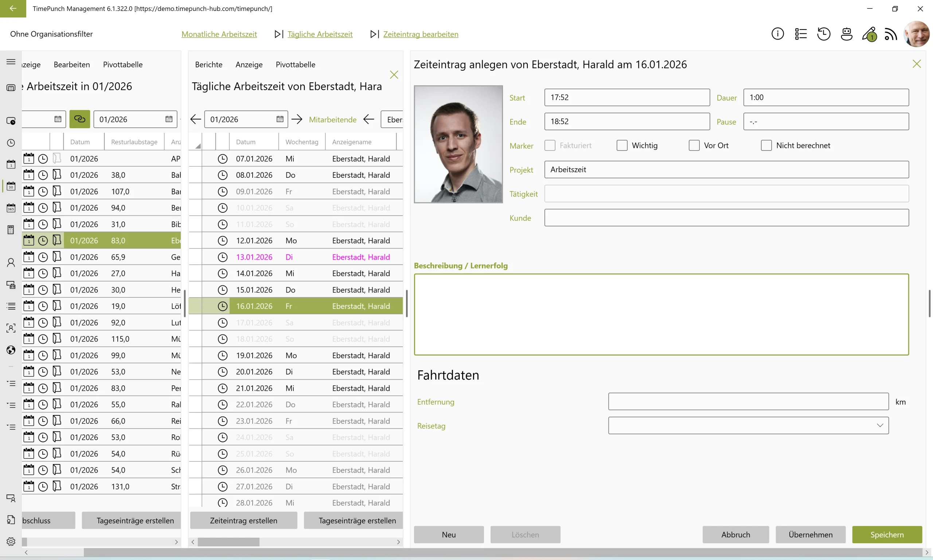Click the info circle icon in header
The image size is (933, 560).
(777, 34)
